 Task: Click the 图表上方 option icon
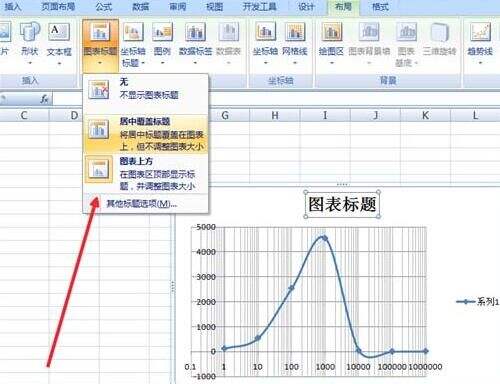pyautogui.click(x=98, y=169)
